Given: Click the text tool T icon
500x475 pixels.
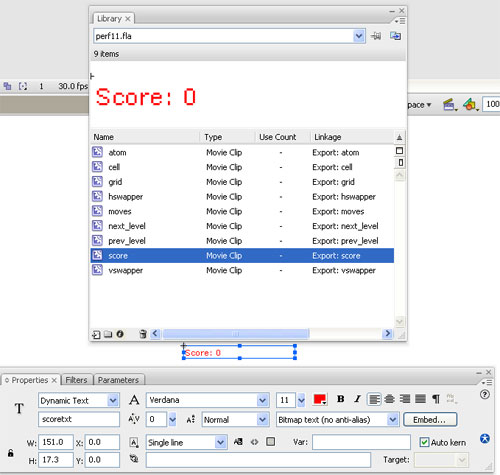Looking at the screenshot, I should point(19,408).
